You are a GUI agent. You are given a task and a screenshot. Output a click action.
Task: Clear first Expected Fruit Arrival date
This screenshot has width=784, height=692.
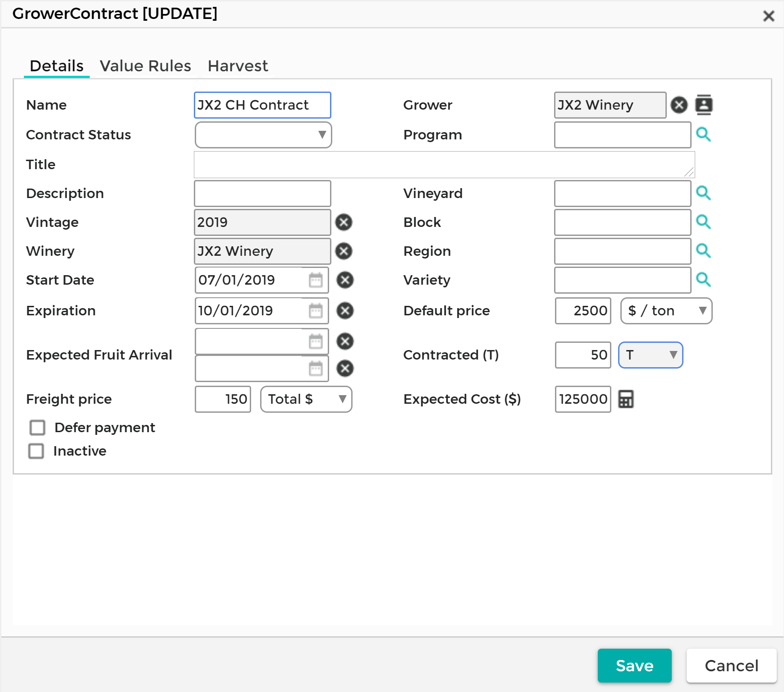[x=345, y=341]
